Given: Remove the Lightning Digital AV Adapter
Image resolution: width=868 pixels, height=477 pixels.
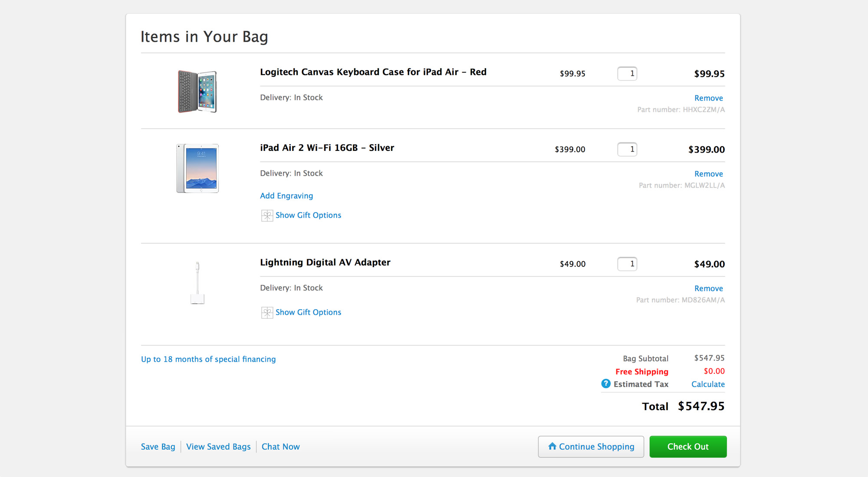Looking at the screenshot, I should (708, 288).
